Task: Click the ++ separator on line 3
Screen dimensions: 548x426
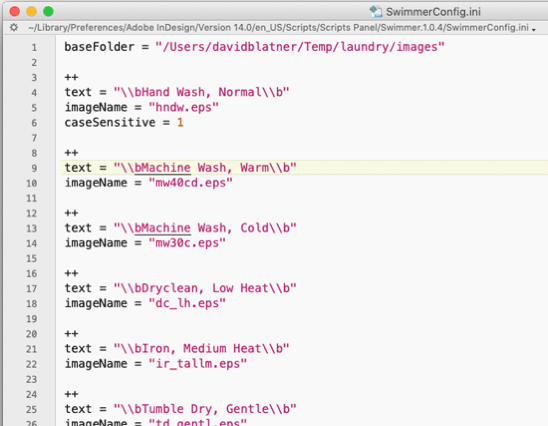Action: coord(71,77)
